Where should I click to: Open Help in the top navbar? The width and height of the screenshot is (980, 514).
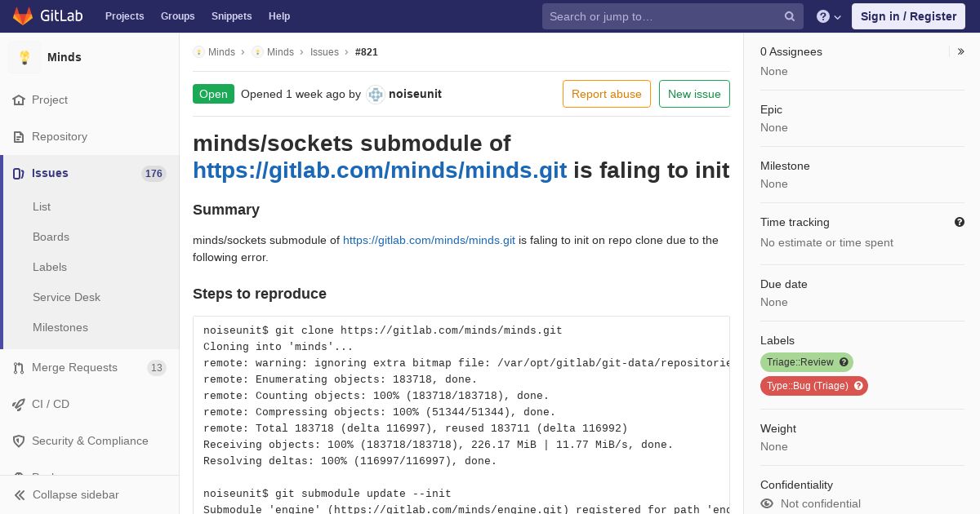(279, 16)
